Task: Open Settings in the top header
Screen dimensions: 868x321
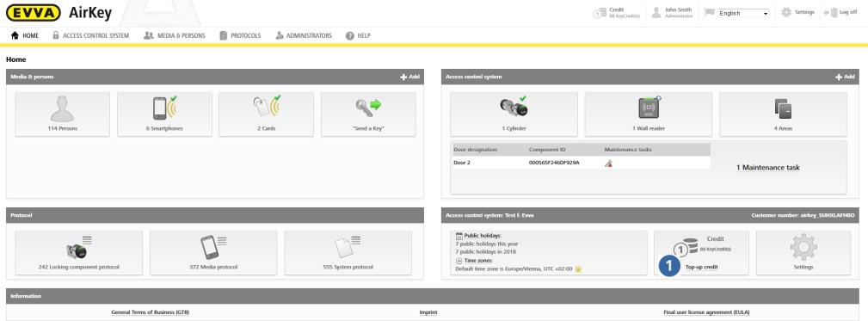Action: coord(797,12)
